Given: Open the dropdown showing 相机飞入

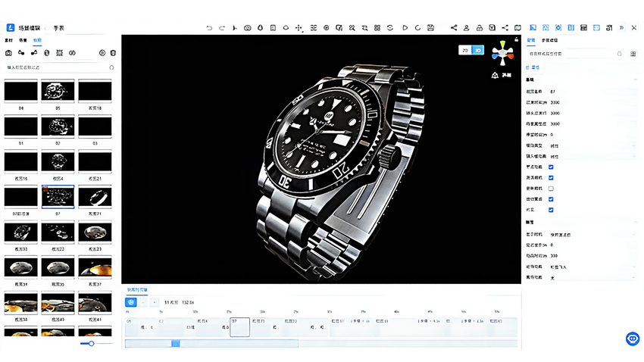Looking at the screenshot, I should point(593,267).
